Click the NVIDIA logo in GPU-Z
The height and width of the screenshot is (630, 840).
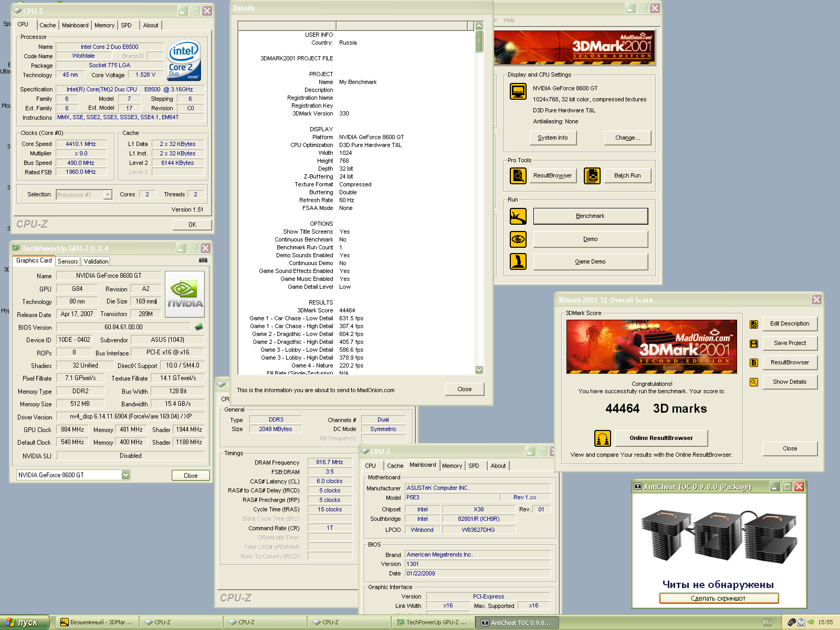click(x=185, y=294)
